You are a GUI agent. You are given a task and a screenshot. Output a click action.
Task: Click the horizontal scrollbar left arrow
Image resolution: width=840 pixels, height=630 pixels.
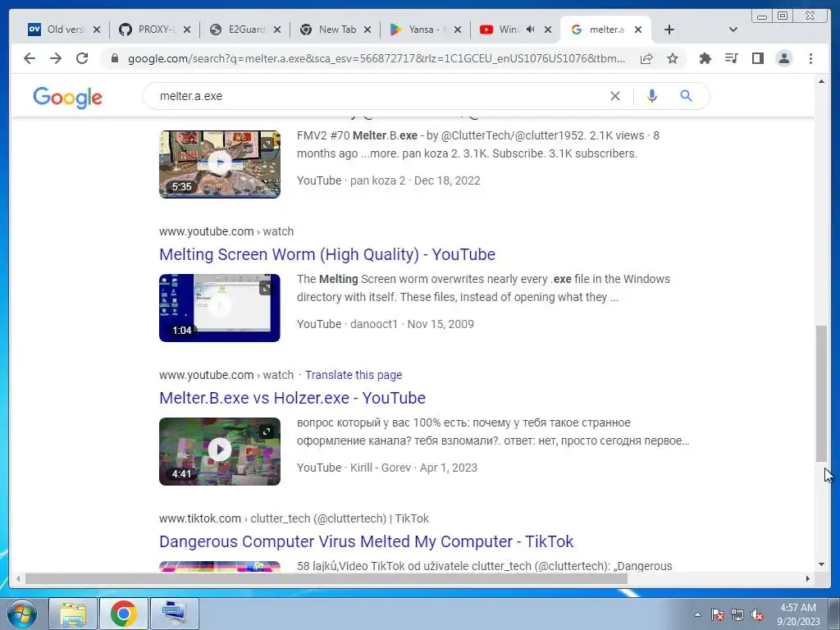coord(18,578)
